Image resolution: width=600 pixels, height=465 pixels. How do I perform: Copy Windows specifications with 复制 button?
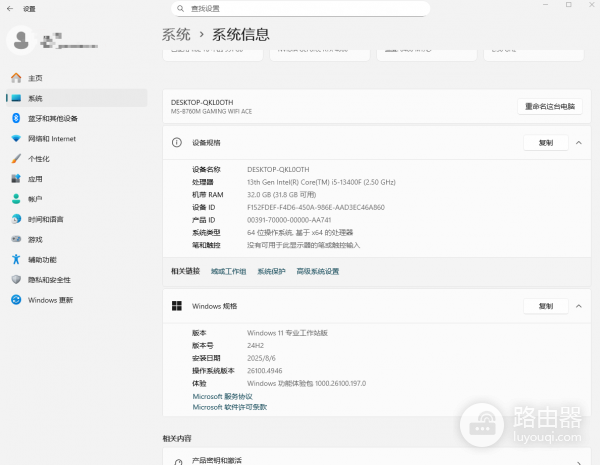tap(546, 306)
